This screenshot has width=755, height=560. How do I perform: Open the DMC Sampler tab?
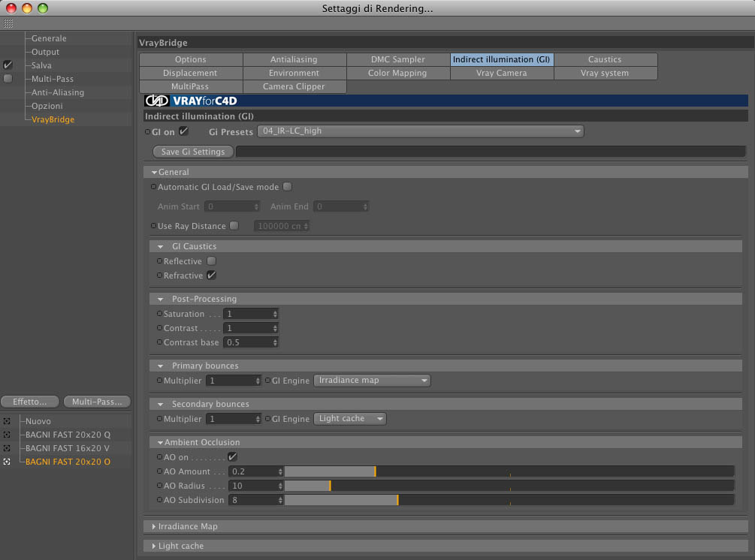tap(397, 59)
